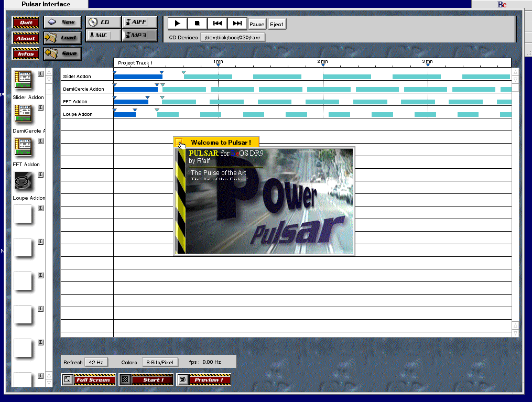Open the CD Devices dropdown
This screenshot has height=402, width=532.
pyautogui.click(x=233, y=37)
